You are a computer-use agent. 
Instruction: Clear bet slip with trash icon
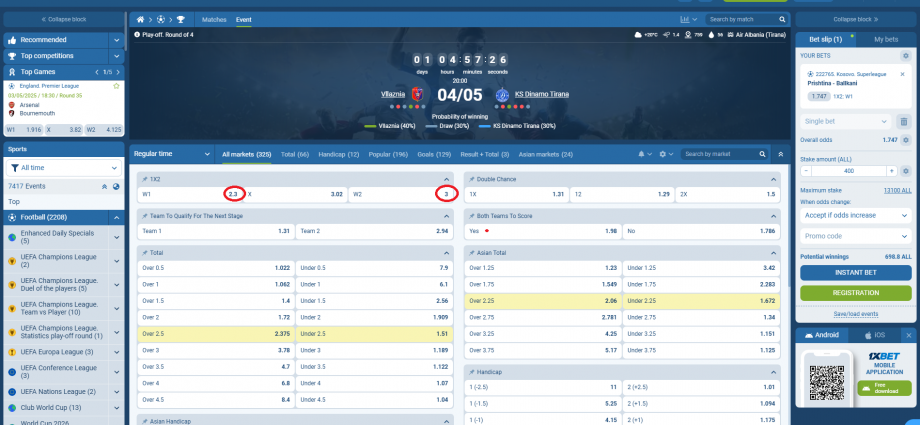[x=904, y=122]
